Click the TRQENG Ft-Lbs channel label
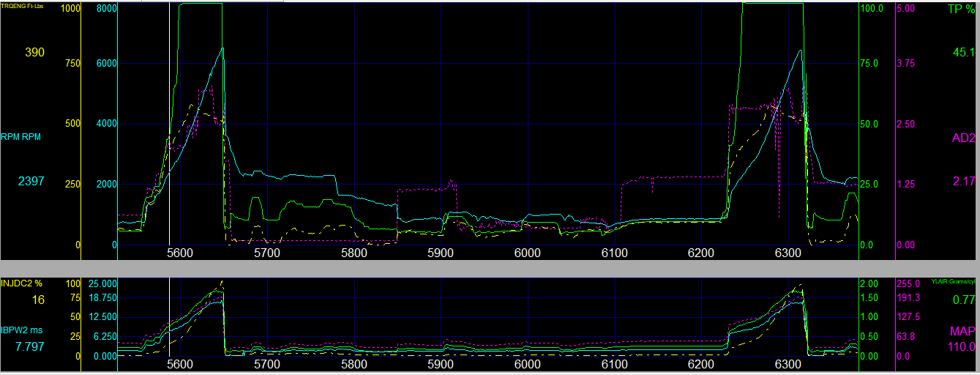This screenshot has height=375, width=980. pos(24,6)
